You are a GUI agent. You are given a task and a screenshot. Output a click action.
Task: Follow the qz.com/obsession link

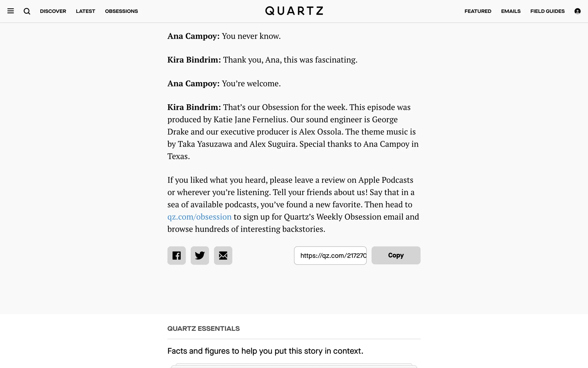click(x=199, y=217)
